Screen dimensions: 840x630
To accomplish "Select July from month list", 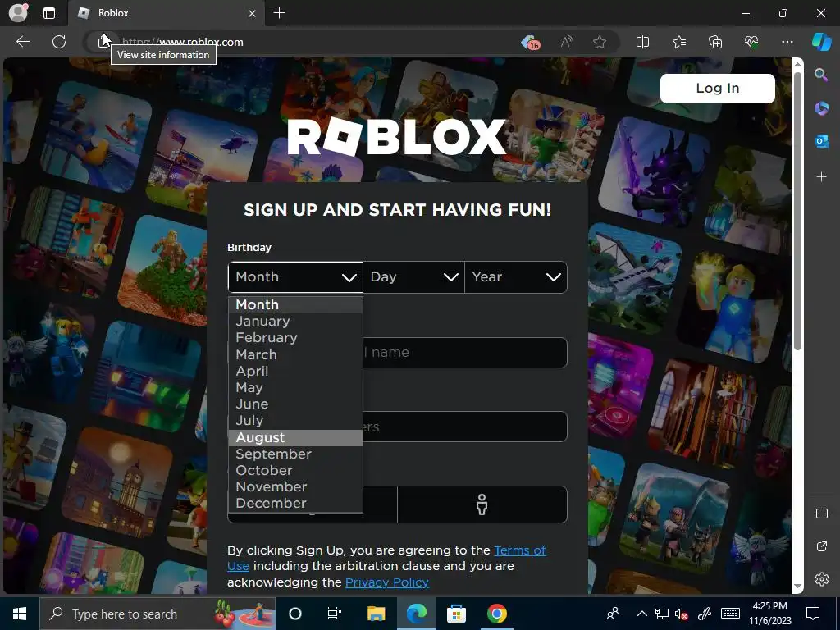I will [295, 421].
